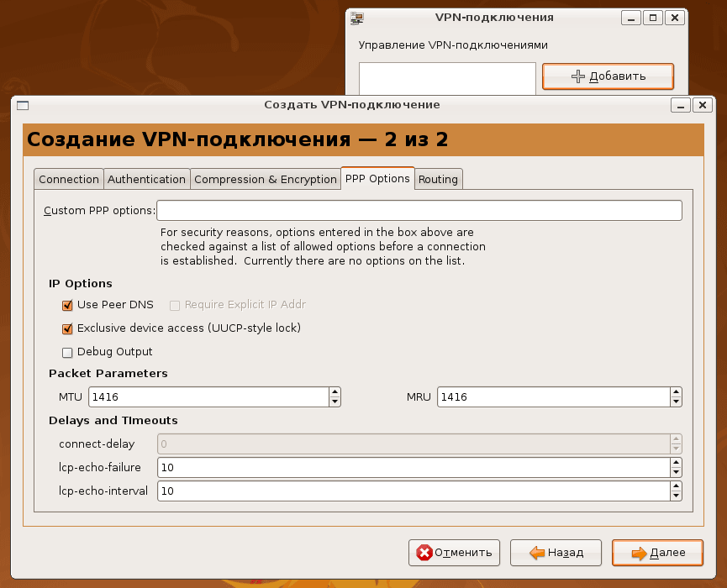Uncheck Exclusive device access option

pyautogui.click(x=68, y=328)
